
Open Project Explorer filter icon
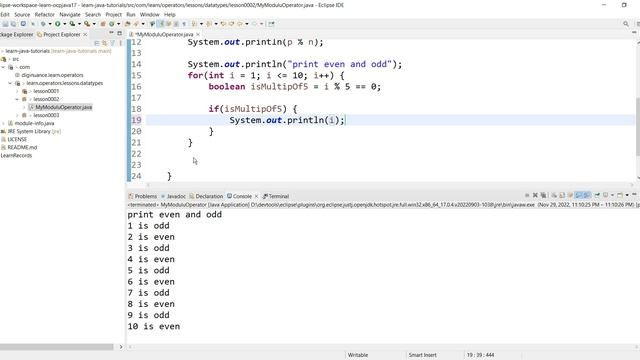click(x=112, y=42)
